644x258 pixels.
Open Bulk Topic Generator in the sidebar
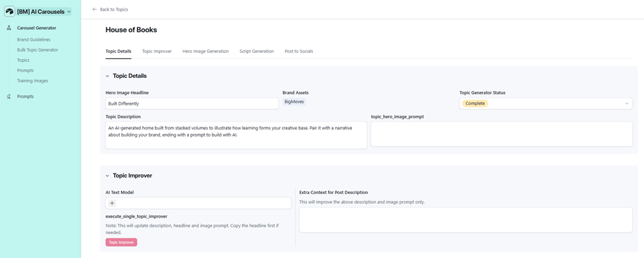[x=38, y=49]
